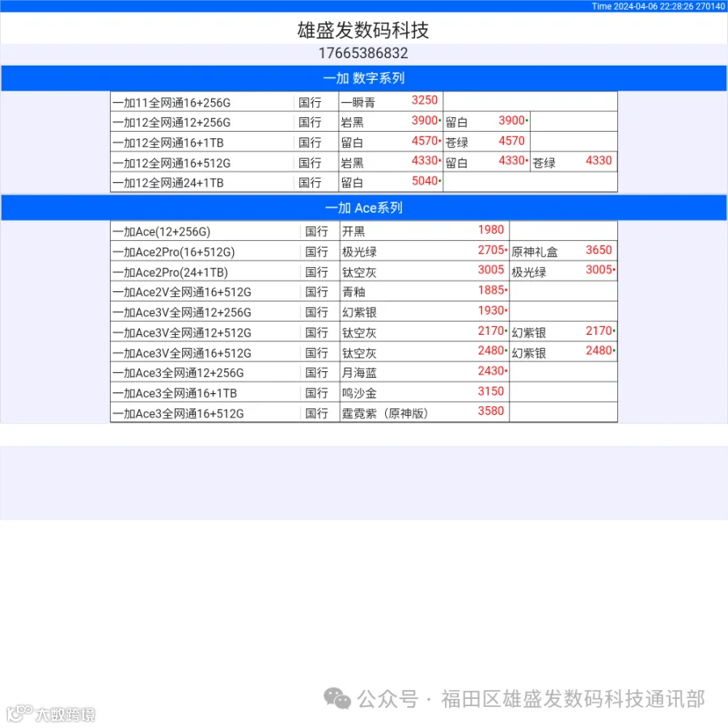Screen dimensions: 728x728
Task: Select the 一加 Ace系列 section header
Action: coord(363,208)
